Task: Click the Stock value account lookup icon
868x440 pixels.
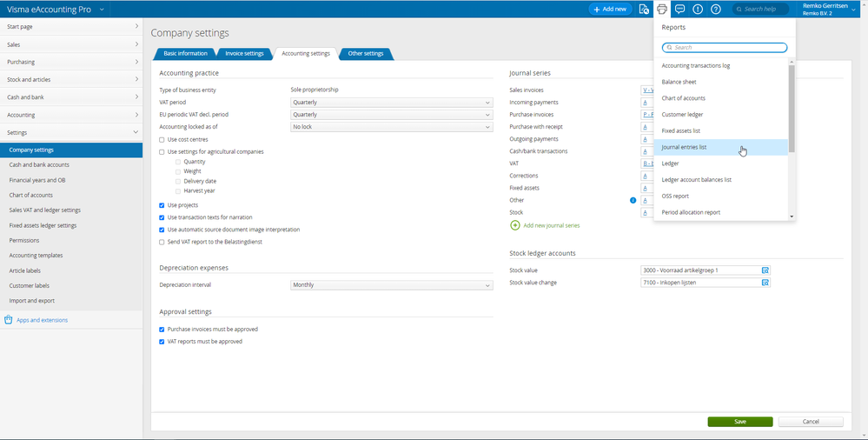Action: (x=765, y=270)
